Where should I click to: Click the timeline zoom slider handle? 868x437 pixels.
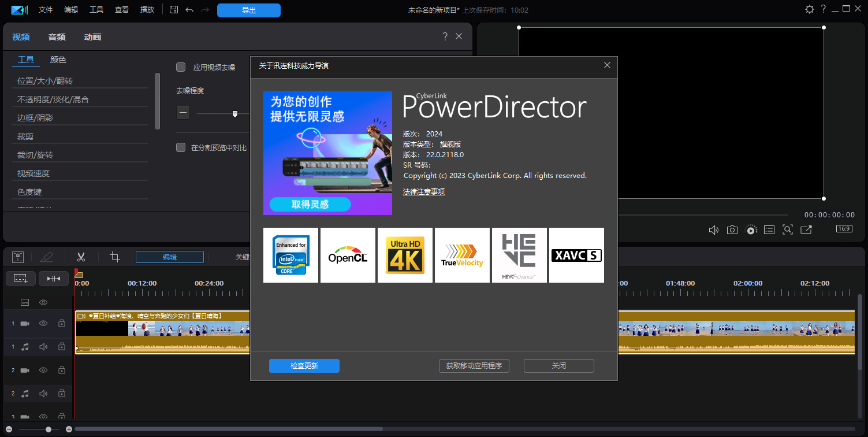click(49, 429)
